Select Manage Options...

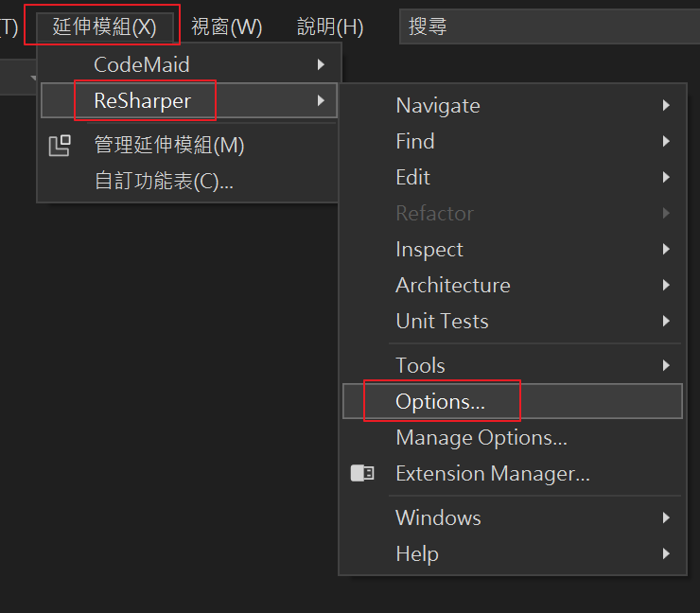click(513, 438)
